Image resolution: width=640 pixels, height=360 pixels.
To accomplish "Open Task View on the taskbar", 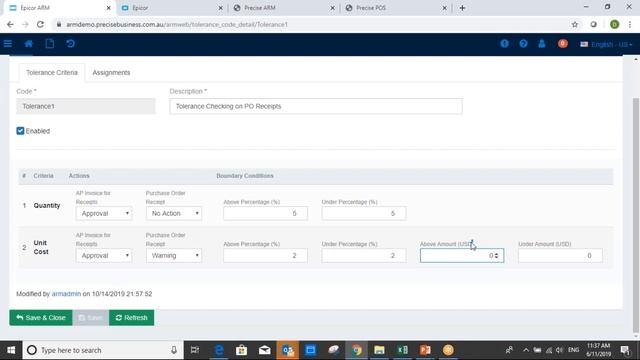I will pyautogui.click(x=195, y=350).
